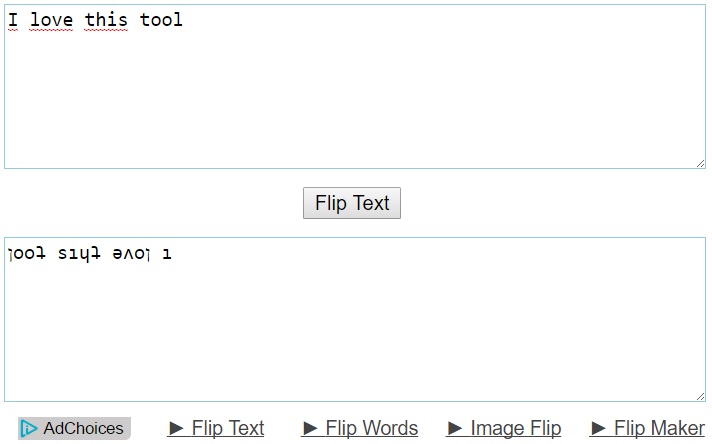Click the flipped "ǝʌol" word in output

(x=132, y=254)
